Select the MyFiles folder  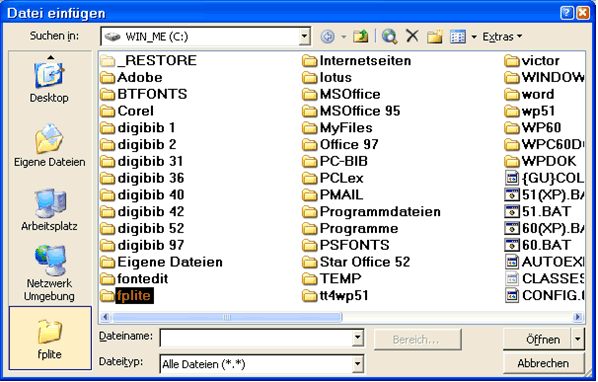pyautogui.click(x=337, y=127)
